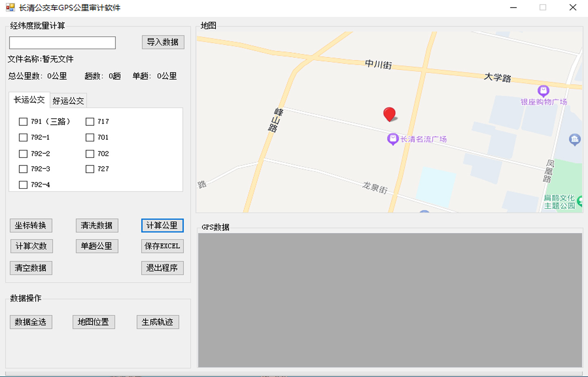Click the 生成轨迹 button
The width and height of the screenshot is (588, 377).
click(x=158, y=322)
